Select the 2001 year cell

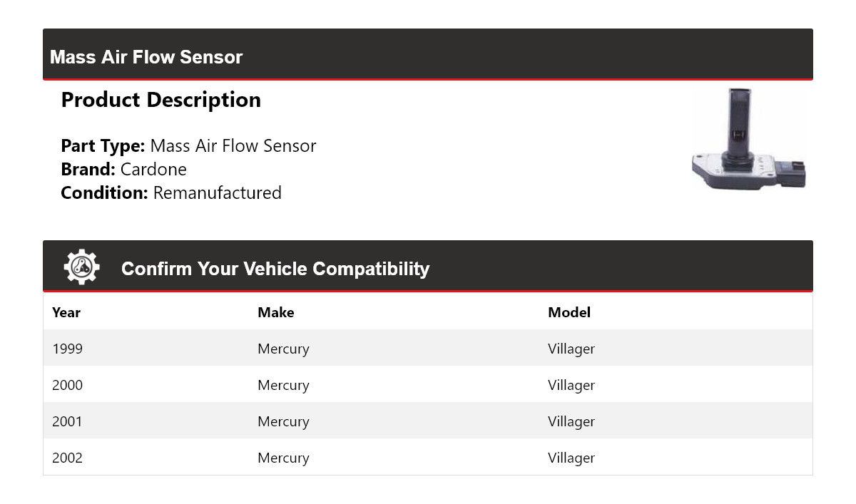click(x=67, y=421)
